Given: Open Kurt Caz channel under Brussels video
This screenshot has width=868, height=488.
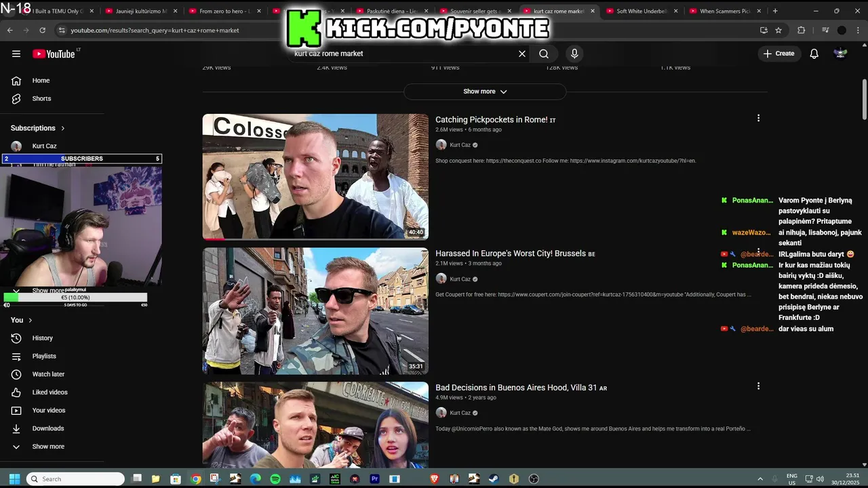Looking at the screenshot, I should [x=460, y=279].
